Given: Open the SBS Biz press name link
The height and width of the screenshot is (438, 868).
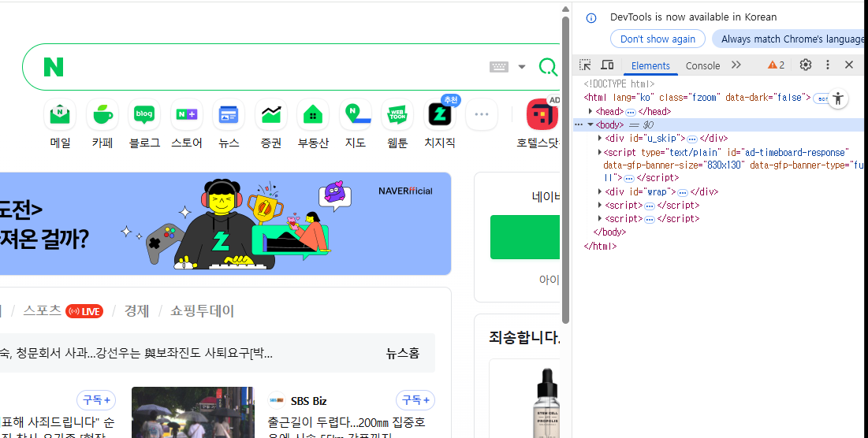Looking at the screenshot, I should point(308,401).
